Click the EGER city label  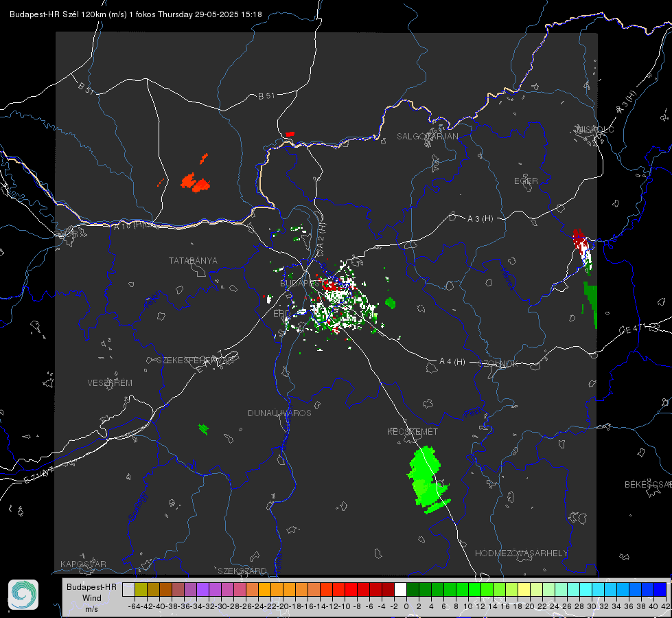(x=526, y=181)
